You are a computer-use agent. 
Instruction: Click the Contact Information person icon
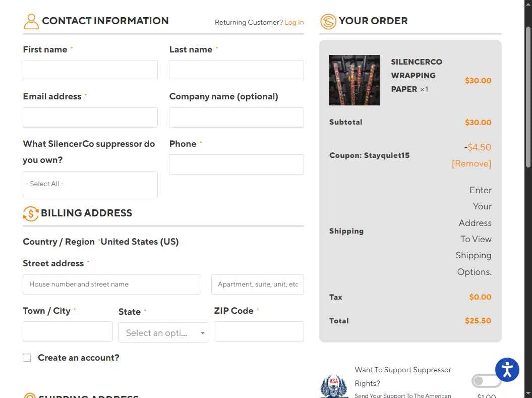click(x=31, y=21)
